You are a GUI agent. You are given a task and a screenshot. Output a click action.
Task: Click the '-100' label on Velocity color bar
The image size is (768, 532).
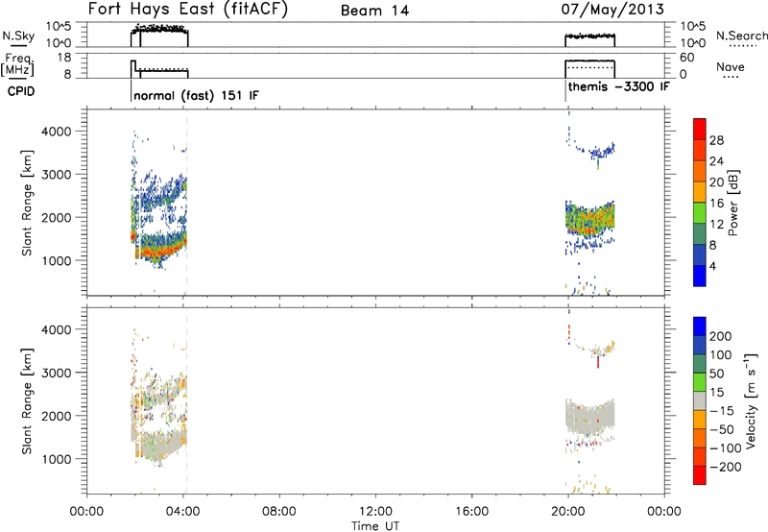pyautogui.click(x=726, y=447)
